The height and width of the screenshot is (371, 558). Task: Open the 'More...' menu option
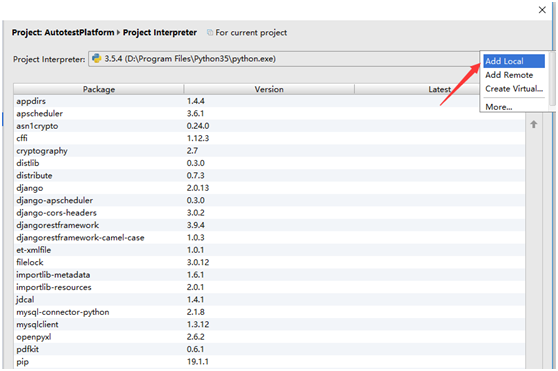click(x=514, y=107)
